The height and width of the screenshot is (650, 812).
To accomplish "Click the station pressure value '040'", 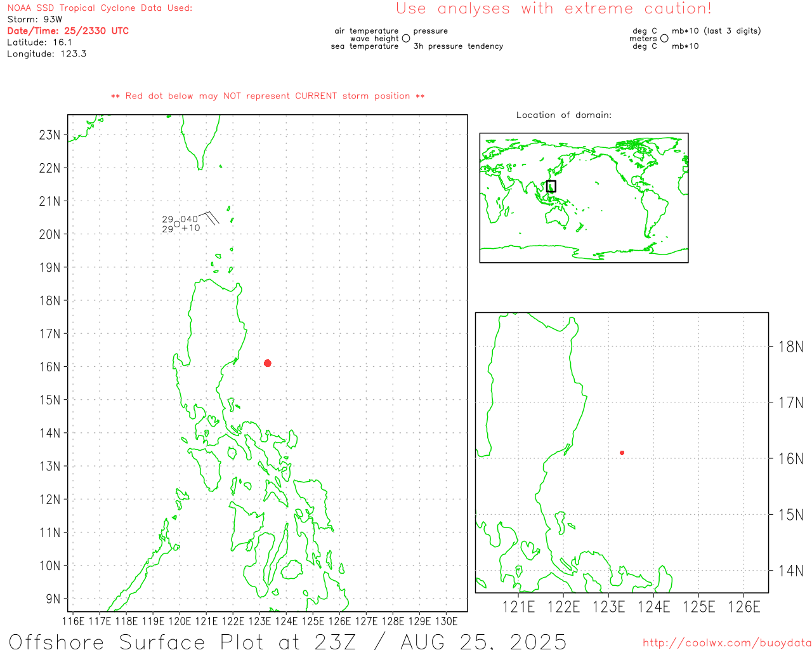I will 189,219.
